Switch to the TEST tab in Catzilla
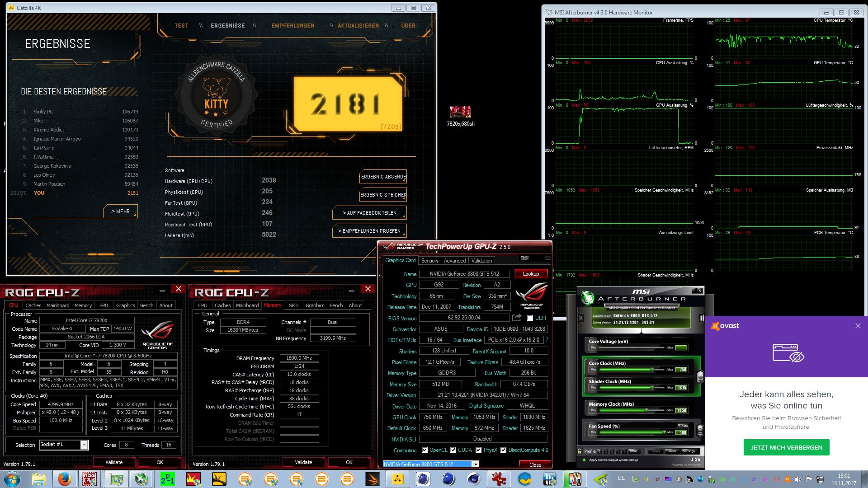Screen dimensions: 868x488 pos(181,26)
